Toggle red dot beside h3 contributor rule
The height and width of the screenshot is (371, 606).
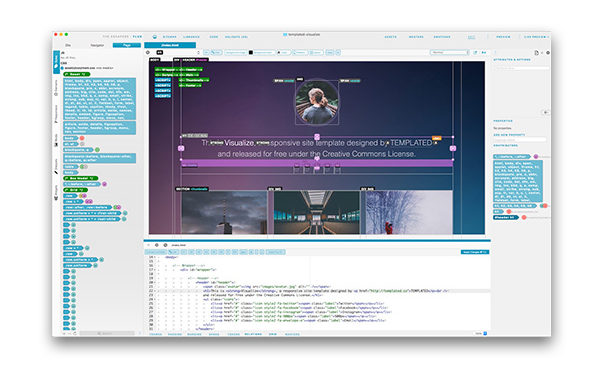509,212
